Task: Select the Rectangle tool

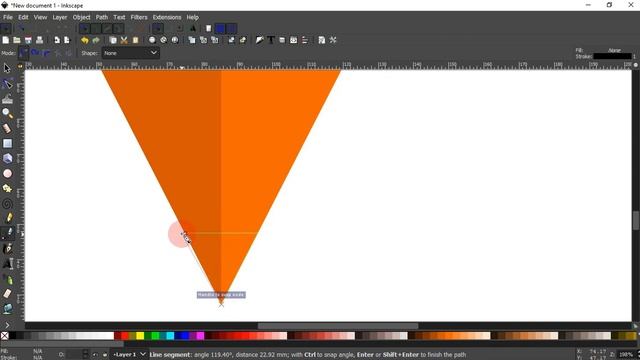Action: click(x=7, y=143)
